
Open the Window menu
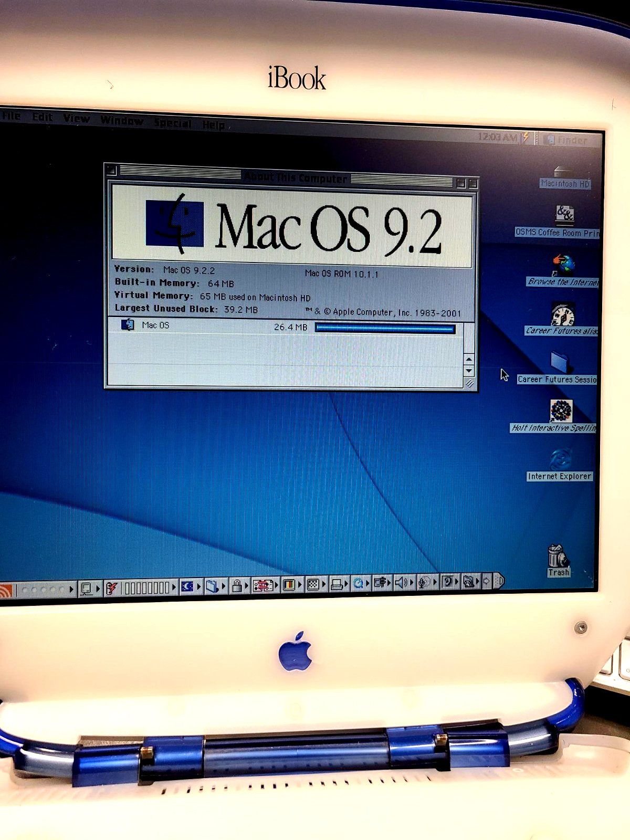point(122,120)
